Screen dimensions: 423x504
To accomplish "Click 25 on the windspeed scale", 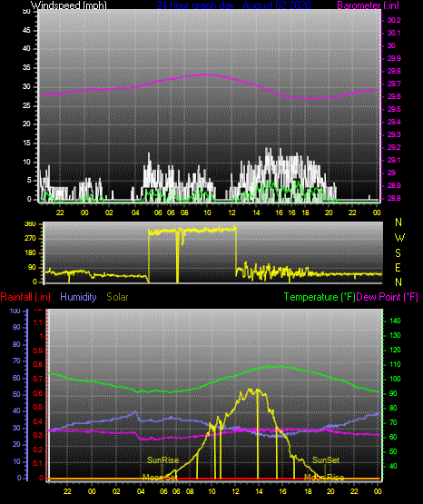I will (26, 105).
